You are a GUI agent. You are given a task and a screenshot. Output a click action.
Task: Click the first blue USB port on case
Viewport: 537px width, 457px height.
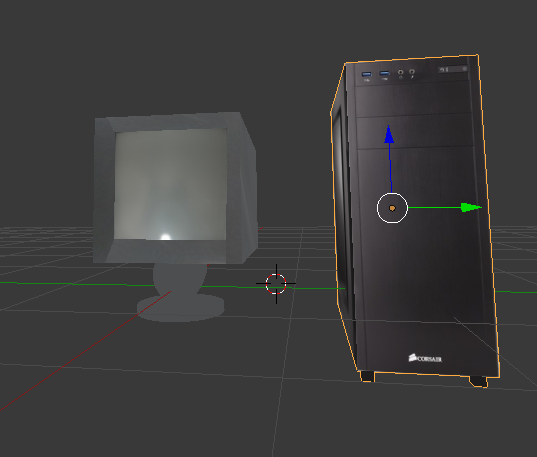(x=367, y=74)
